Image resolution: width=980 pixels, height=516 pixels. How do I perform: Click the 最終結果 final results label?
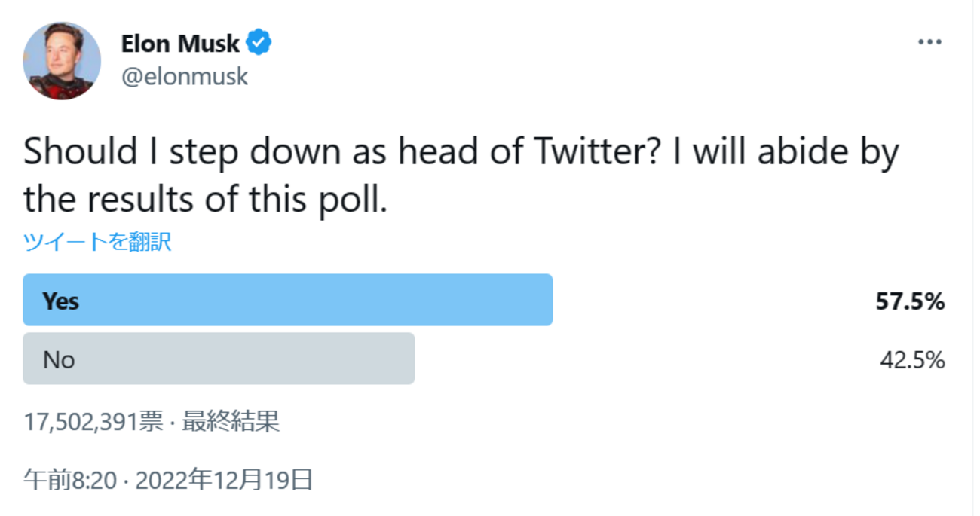(x=231, y=422)
